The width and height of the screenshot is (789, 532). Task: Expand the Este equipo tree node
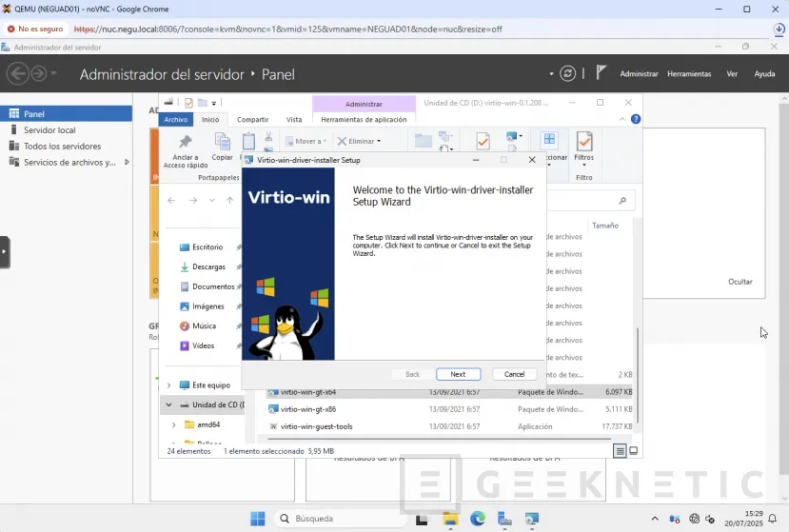point(168,385)
